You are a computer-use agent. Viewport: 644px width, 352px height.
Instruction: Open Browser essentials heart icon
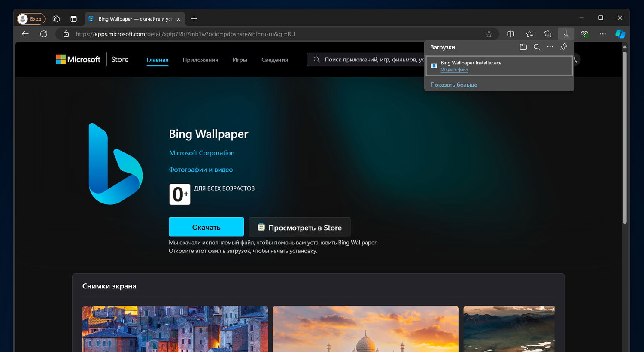[x=584, y=34]
